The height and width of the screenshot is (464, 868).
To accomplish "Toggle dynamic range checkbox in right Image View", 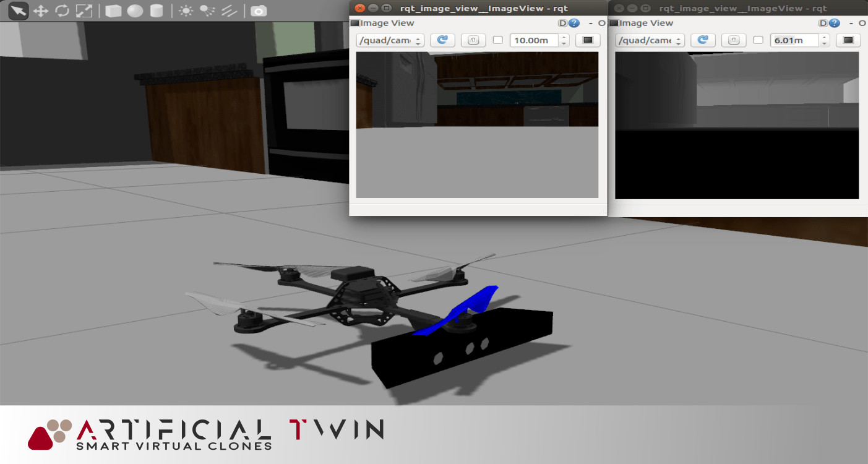I will 758,40.
